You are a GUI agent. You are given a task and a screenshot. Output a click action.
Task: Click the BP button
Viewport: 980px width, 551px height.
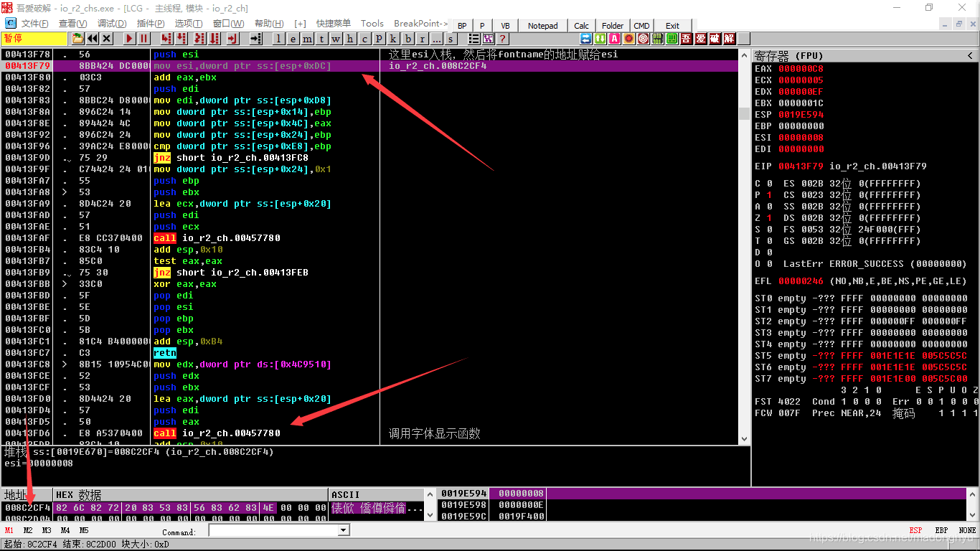click(x=462, y=26)
